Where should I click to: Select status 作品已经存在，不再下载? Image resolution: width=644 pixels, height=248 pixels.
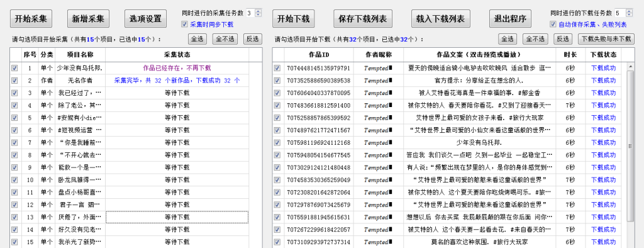coord(177,68)
